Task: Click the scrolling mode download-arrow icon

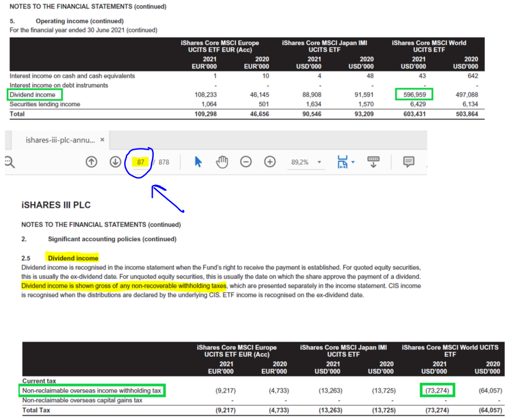Action: [x=373, y=162]
